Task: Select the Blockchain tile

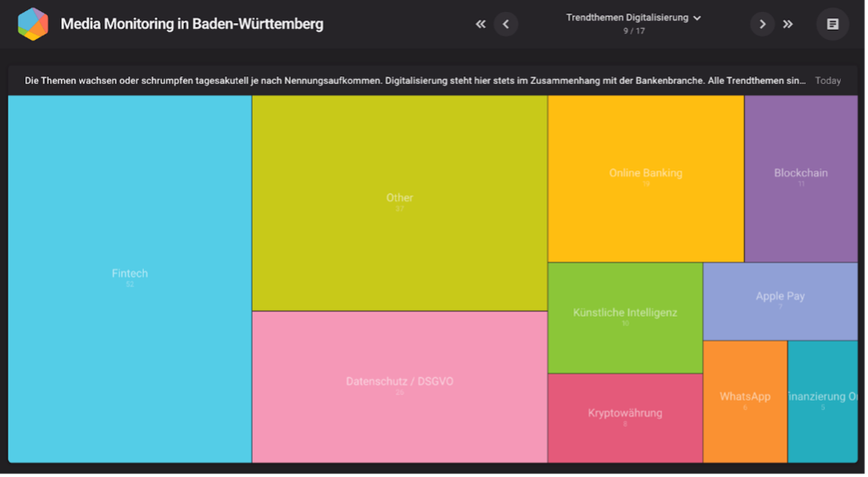Action: tap(800, 178)
